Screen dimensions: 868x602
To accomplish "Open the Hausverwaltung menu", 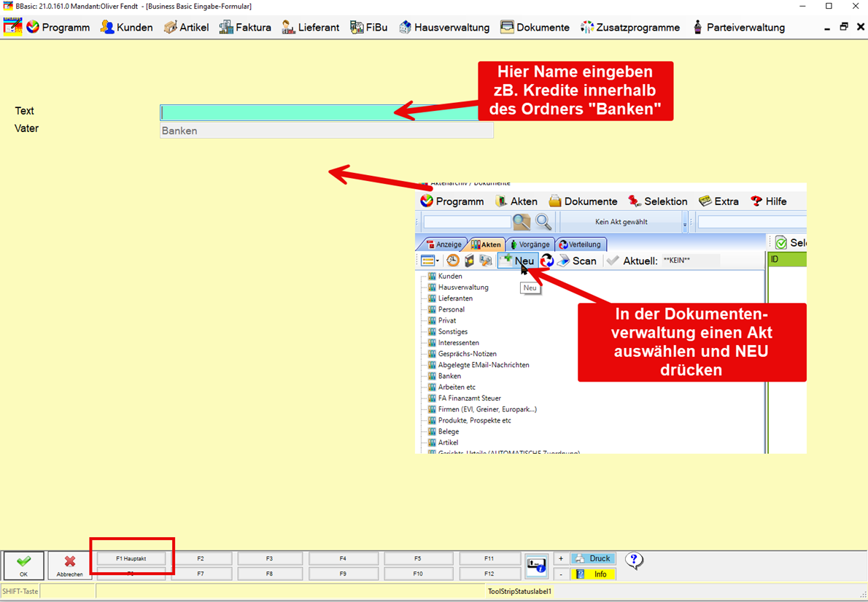I will (444, 27).
